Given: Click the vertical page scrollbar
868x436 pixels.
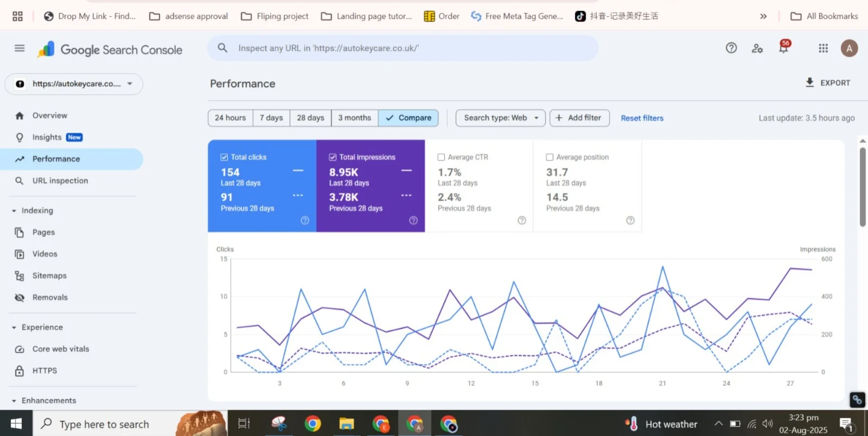Looking at the screenshot, I should click(863, 187).
